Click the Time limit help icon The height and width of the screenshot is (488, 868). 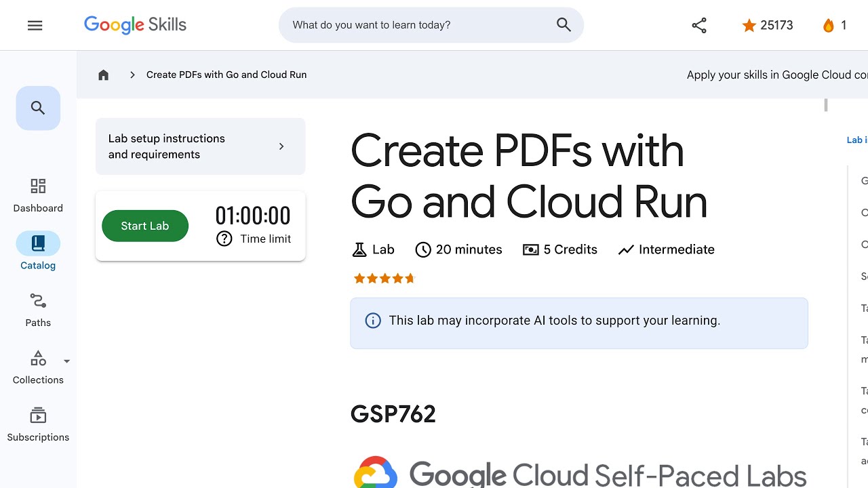pyautogui.click(x=224, y=239)
